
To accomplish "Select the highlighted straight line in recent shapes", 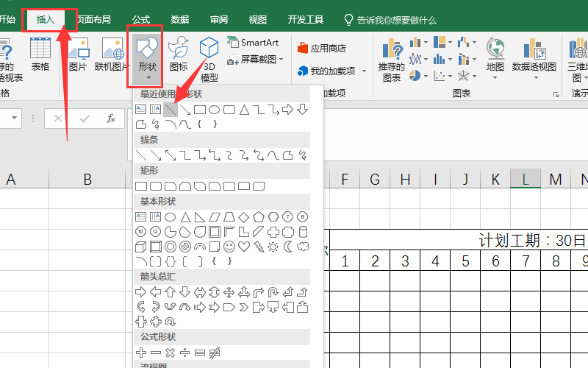I will click(x=171, y=110).
